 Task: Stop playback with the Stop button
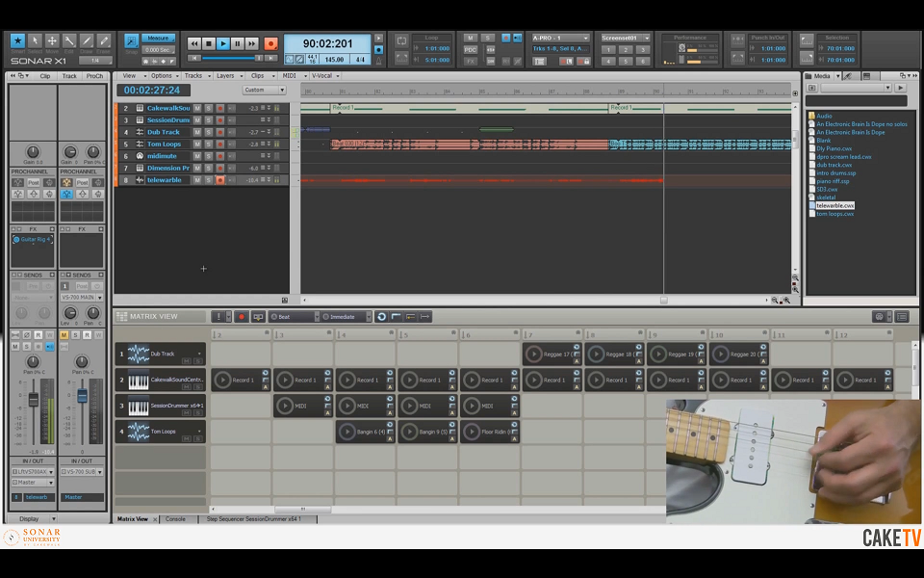click(208, 43)
